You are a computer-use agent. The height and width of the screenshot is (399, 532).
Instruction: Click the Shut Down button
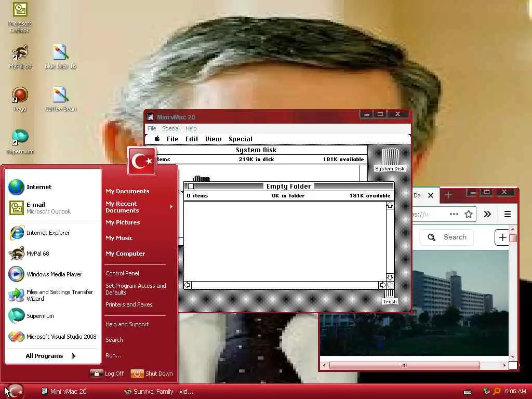coord(152,374)
